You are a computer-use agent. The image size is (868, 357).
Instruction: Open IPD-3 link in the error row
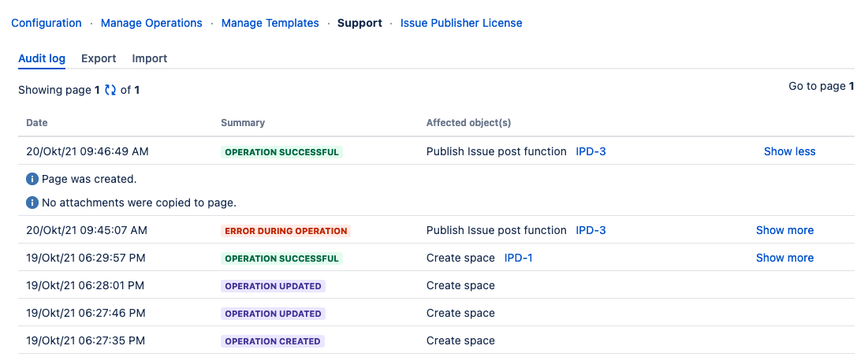click(590, 230)
